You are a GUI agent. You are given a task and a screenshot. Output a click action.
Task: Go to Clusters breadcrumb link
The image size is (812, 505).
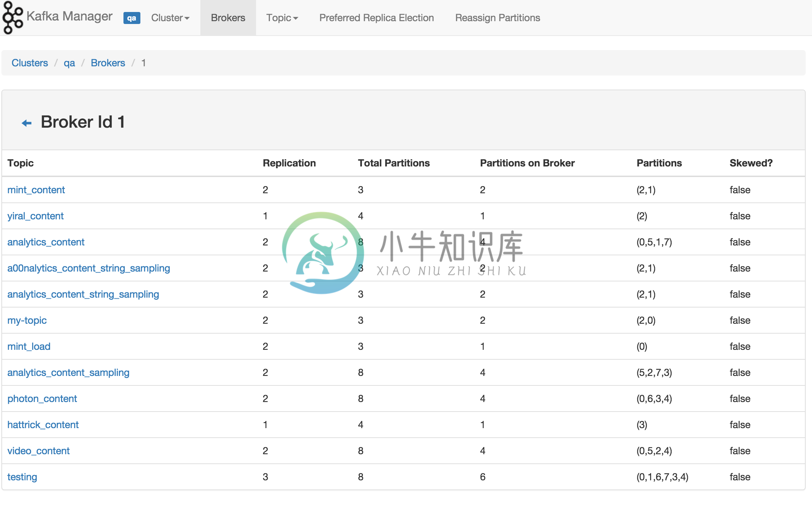tap(30, 63)
